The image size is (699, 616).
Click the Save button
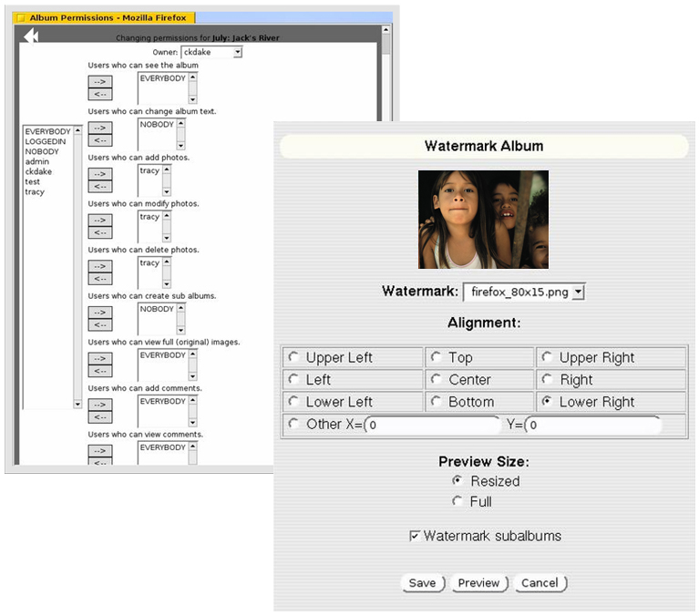423,583
